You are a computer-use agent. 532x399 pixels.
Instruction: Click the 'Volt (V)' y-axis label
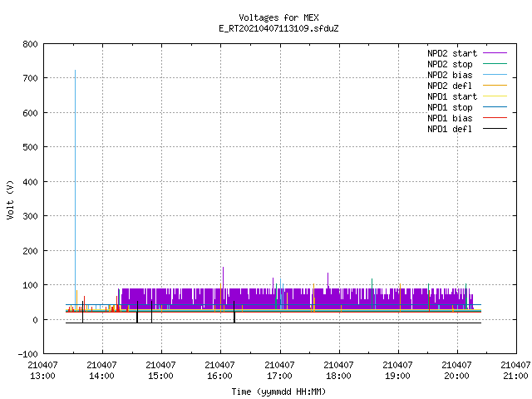click(10, 199)
